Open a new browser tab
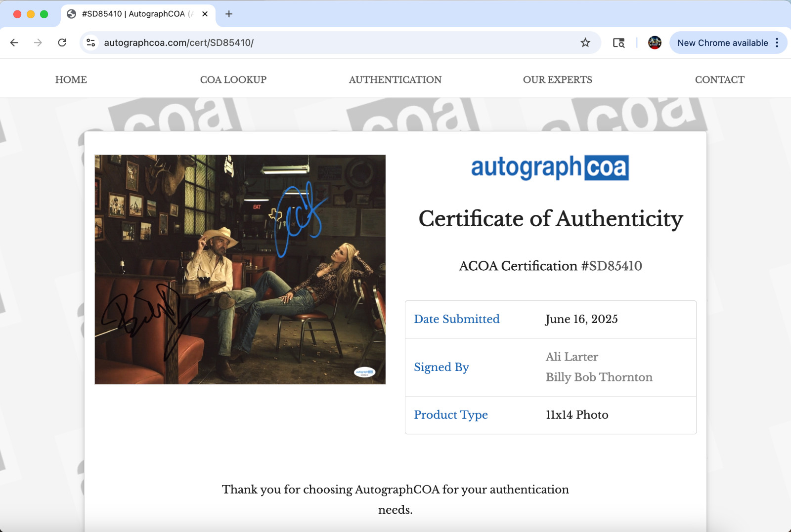791x532 pixels. pyautogui.click(x=228, y=14)
